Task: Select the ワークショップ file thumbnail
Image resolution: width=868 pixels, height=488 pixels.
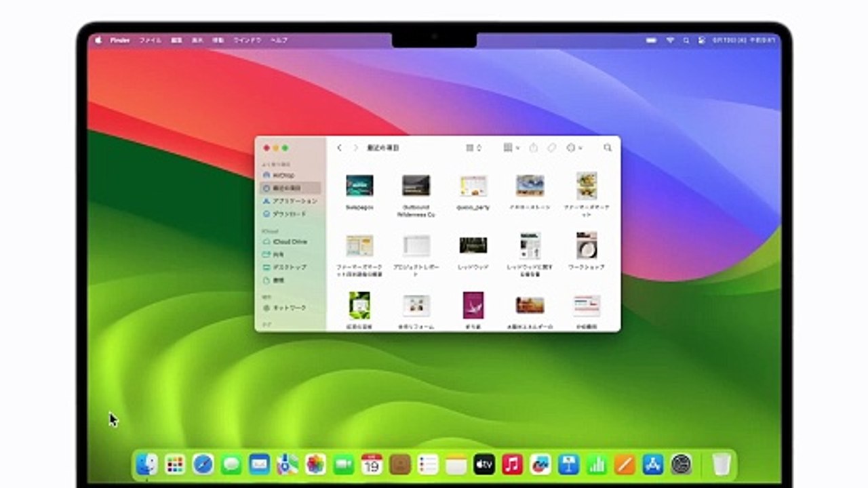Action: 587,245
